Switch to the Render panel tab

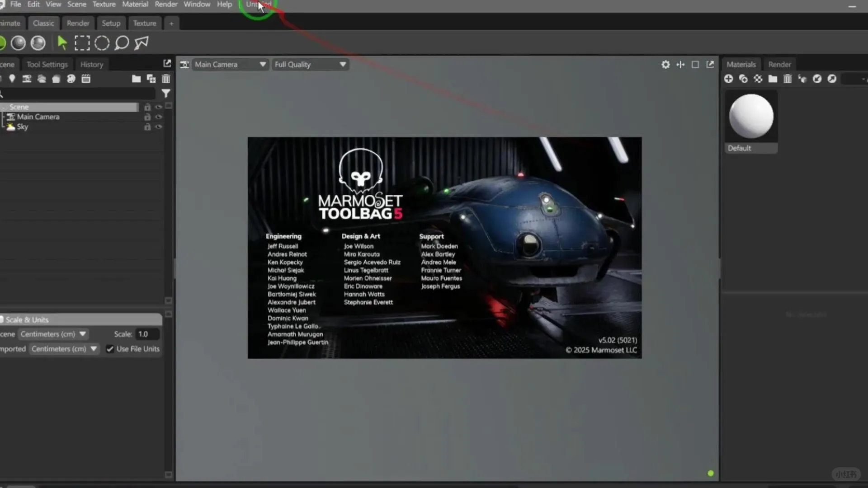[779, 64]
